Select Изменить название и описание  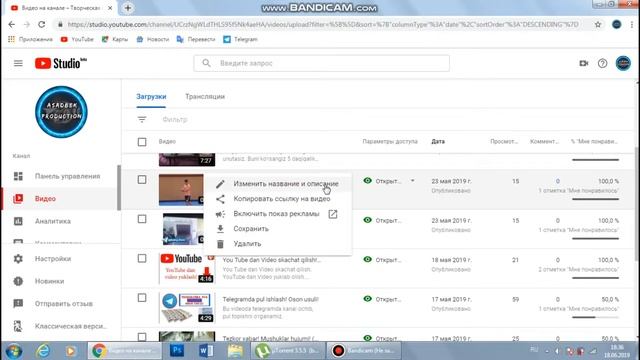point(278,184)
